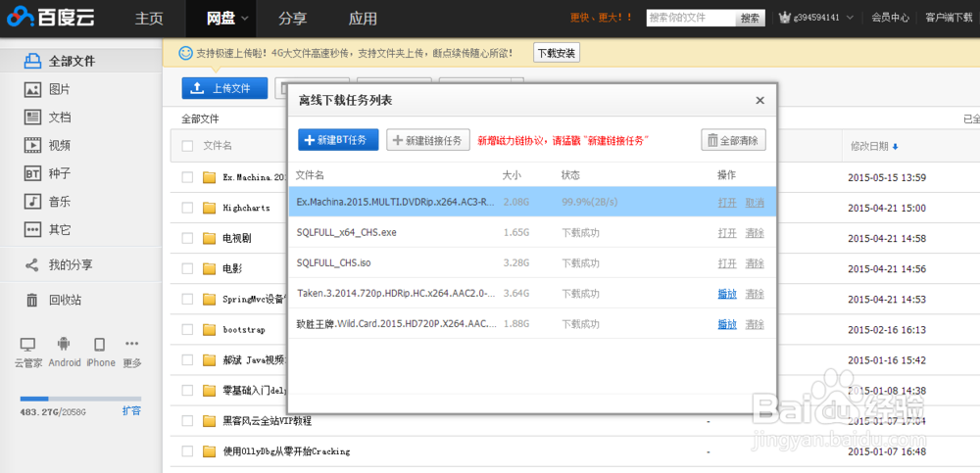Open the Documents category in sidebar
980x473 pixels.
(x=47, y=118)
